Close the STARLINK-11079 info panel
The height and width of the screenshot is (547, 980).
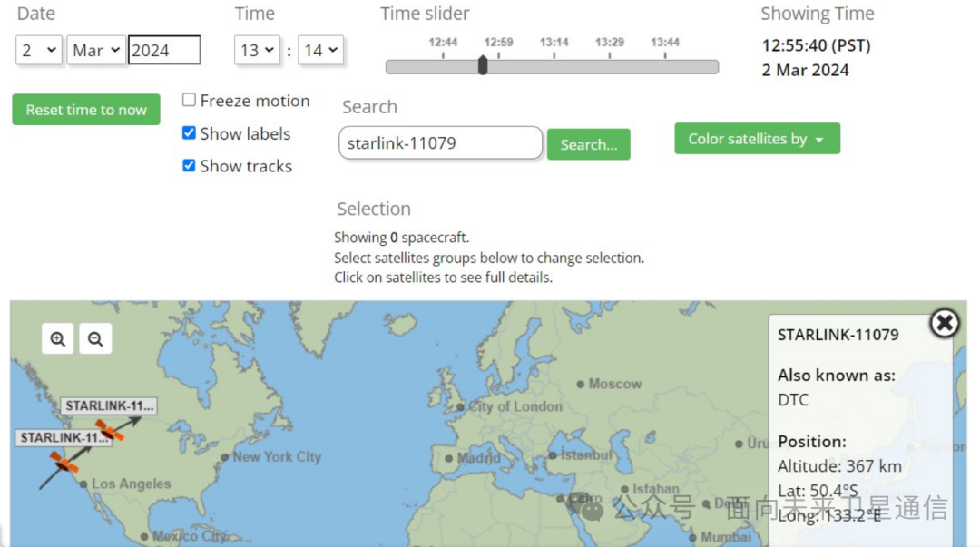(945, 323)
